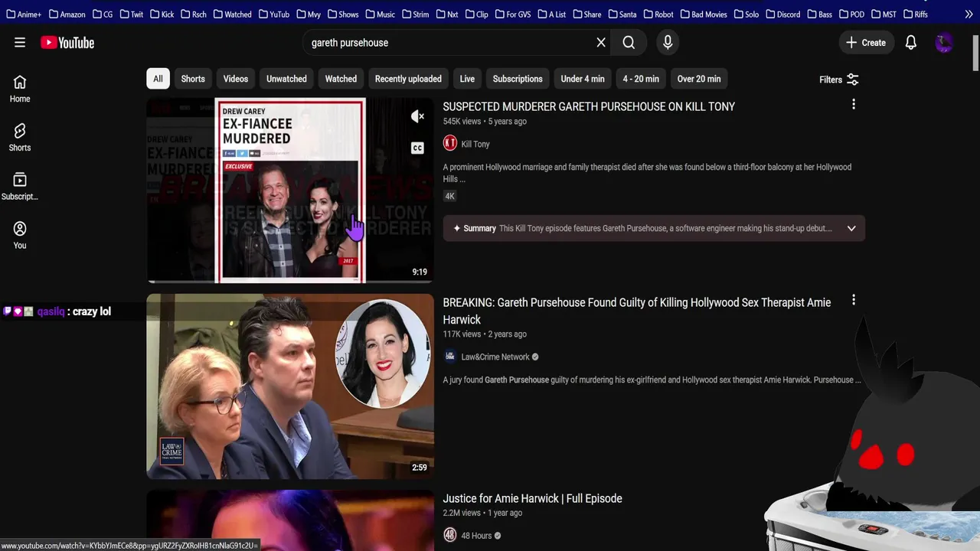Select the 4 - 20 min chip
The image size is (980, 551).
point(641,79)
